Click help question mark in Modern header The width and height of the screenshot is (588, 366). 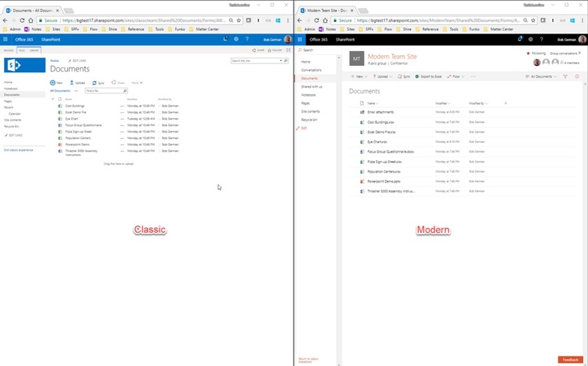(541, 39)
